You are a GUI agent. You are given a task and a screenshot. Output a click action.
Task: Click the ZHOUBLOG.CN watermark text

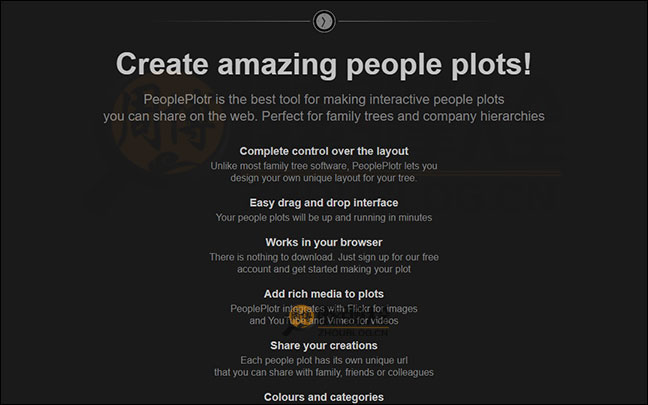pyautogui.click(x=353, y=332)
